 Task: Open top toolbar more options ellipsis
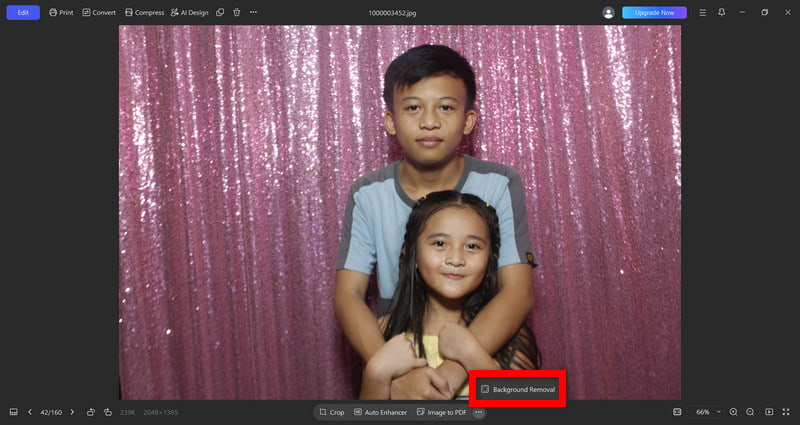click(254, 13)
